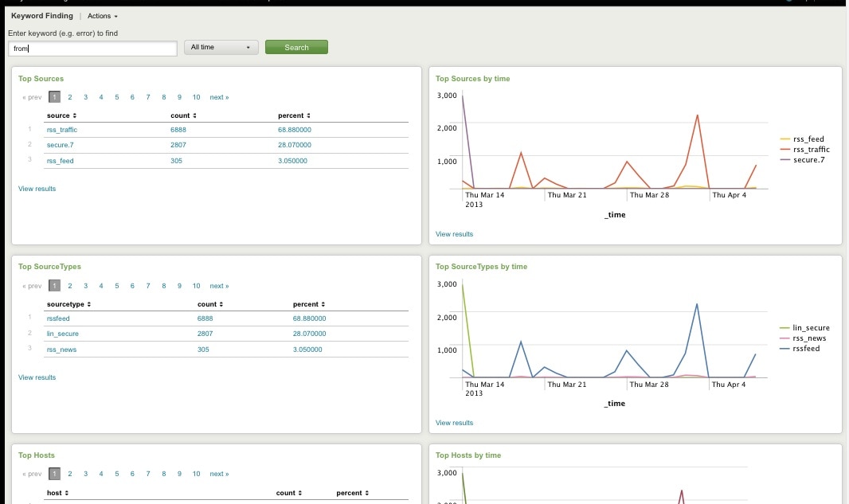Sort Top Sources table by source column
Image resolution: width=849 pixels, height=504 pixels.
pos(61,115)
